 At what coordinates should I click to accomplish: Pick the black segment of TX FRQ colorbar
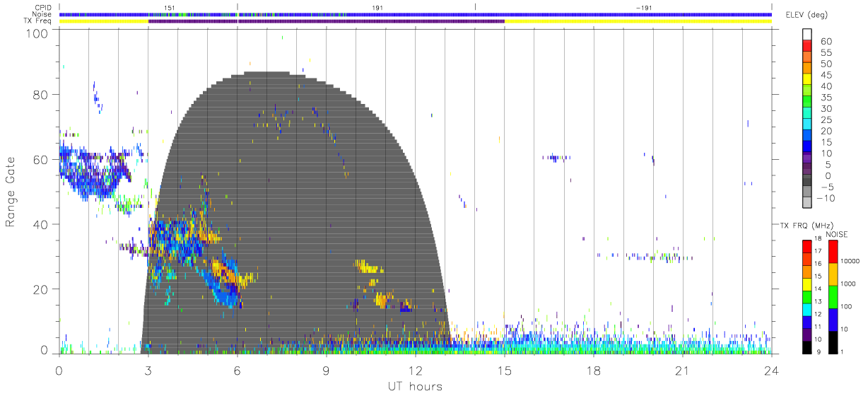click(x=807, y=347)
